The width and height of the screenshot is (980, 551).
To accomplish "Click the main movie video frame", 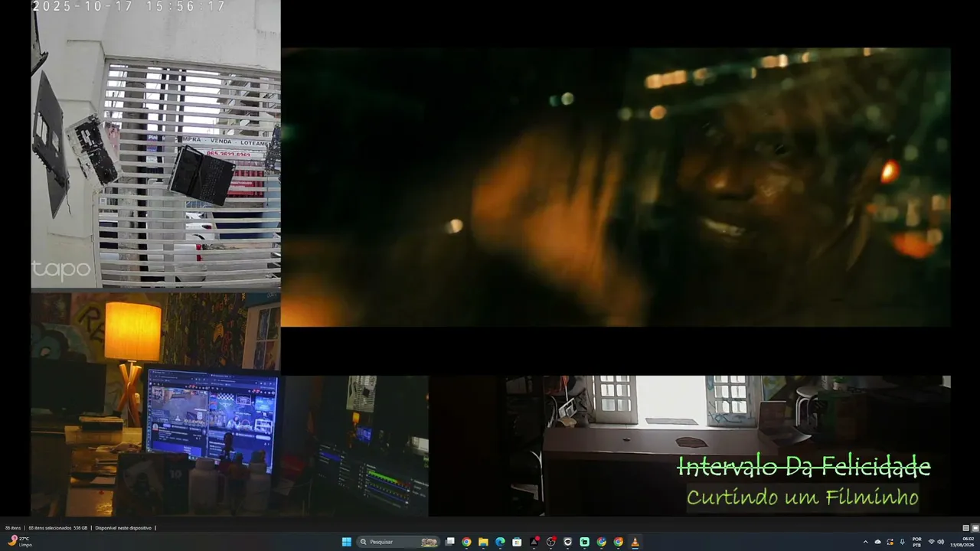I will [x=616, y=187].
